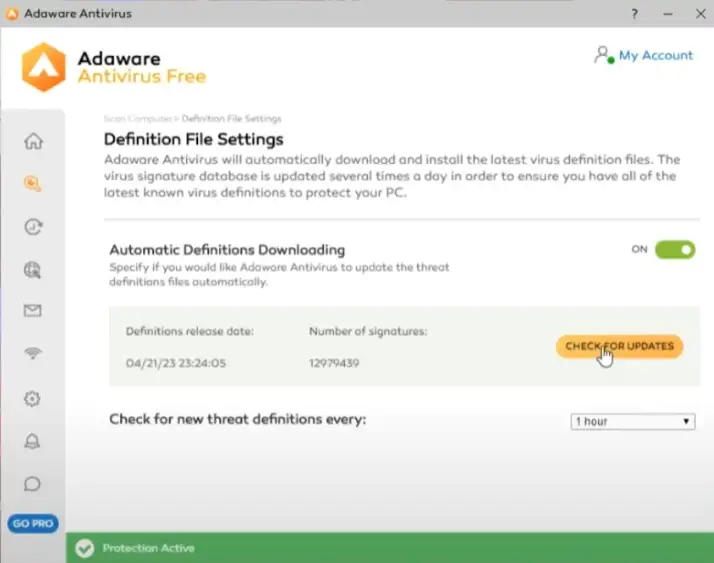714x563 pixels.
Task: Expand the 1 hour interval dropdown
Action: [633, 422]
